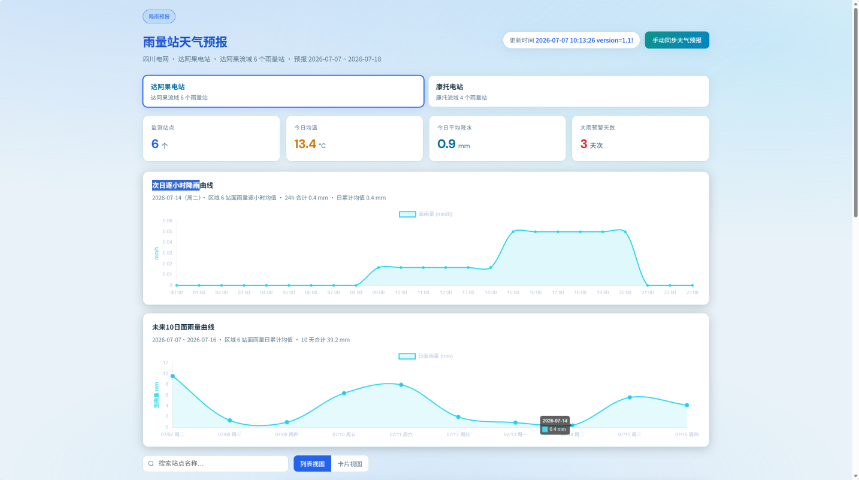Switch to the 康托电站 station tab

pyautogui.click(x=568, y=92)
